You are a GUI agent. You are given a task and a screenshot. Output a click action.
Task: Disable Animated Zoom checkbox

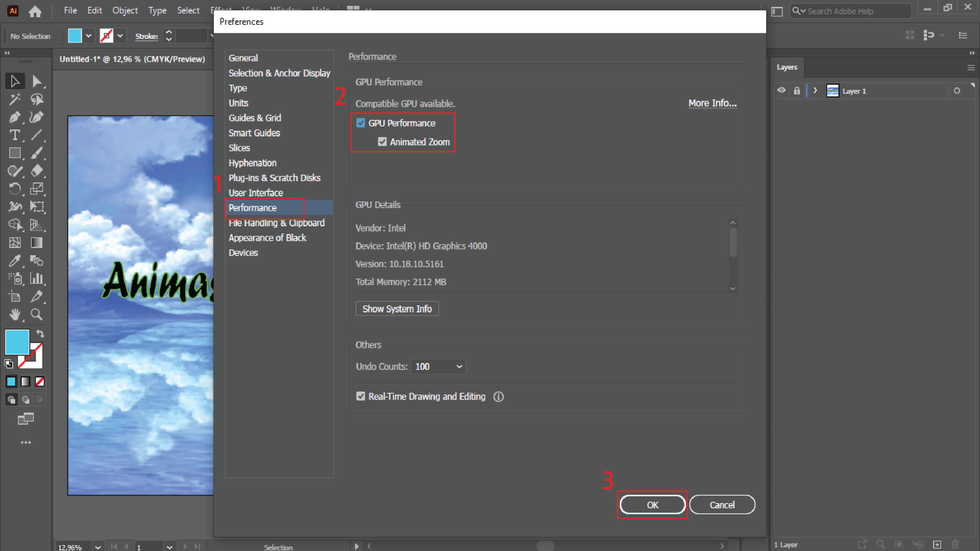[x=382, y=142]
